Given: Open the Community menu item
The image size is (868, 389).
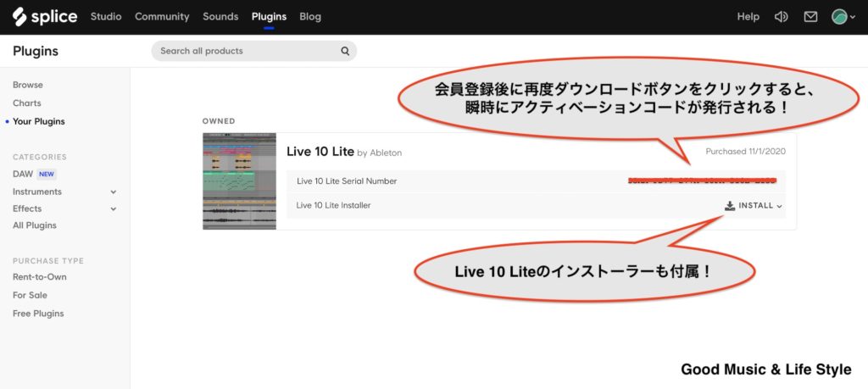Looking at the screenshot, I should (162, 17).
